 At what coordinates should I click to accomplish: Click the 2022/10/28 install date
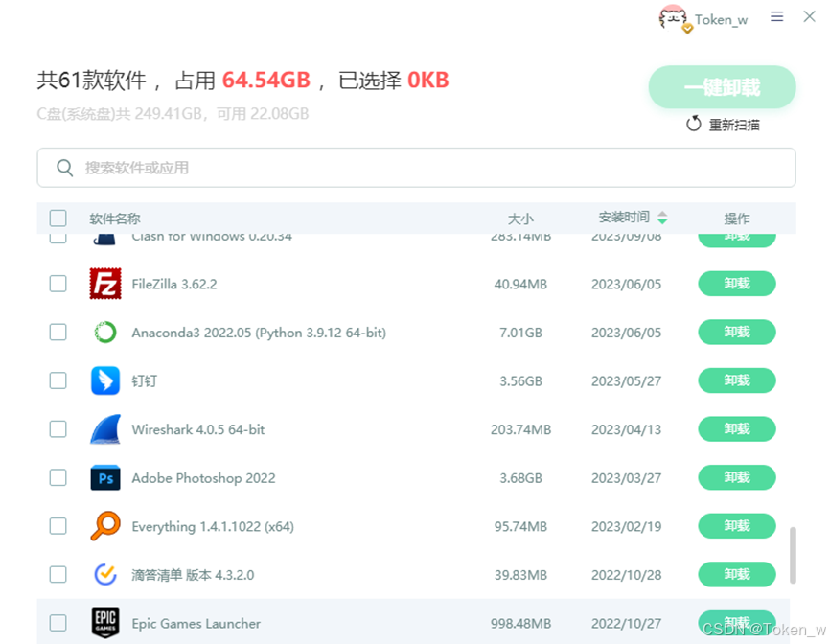click(x=626, y=575)
